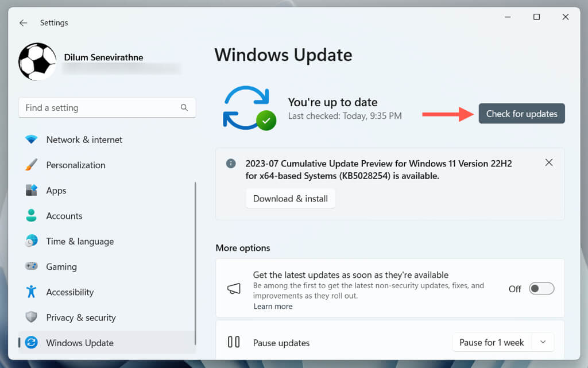The image size is (588, 368).
Task: Open the Gaming settings page
Action: [61, 267]
